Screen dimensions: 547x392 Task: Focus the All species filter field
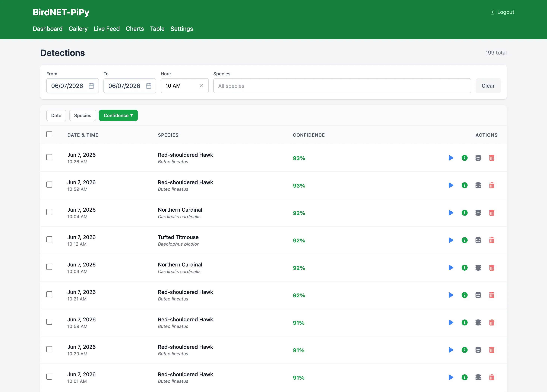coord(342,86)
